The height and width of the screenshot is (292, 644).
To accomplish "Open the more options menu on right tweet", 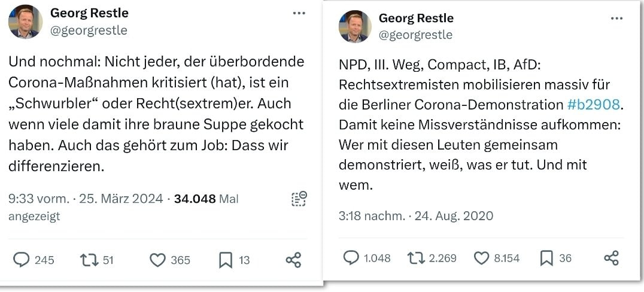I will [x=616, y=19].
